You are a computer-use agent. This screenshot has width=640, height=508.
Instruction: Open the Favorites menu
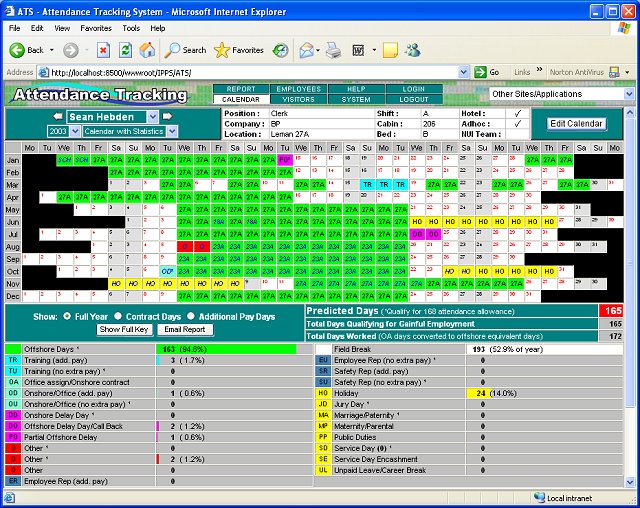[x=96, y=28]
